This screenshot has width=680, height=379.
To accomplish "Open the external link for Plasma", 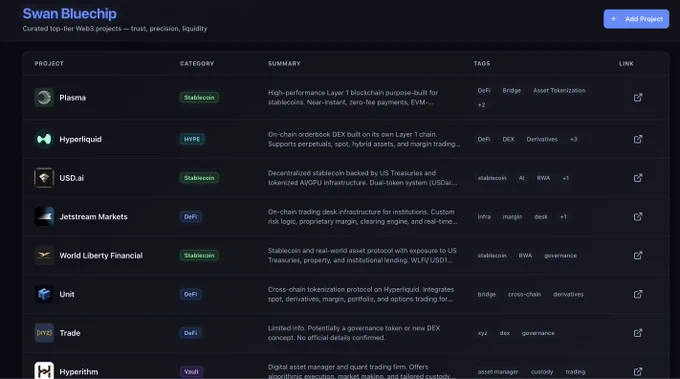I will pyautogui.click(x=638, y=98).
